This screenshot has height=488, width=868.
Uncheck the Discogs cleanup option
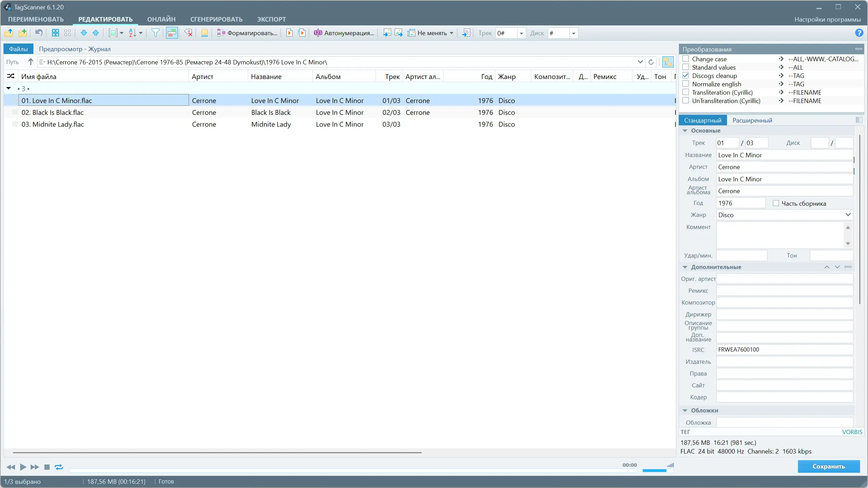[686, 76]
